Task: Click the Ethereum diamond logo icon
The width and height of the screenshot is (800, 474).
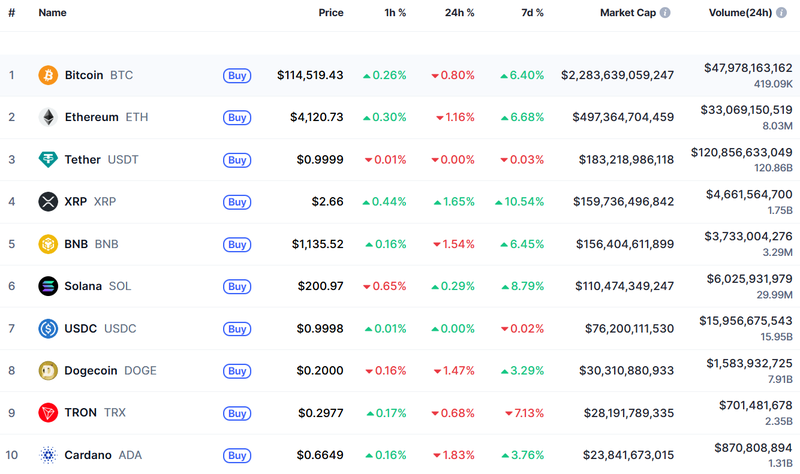Action: (48, 117)
